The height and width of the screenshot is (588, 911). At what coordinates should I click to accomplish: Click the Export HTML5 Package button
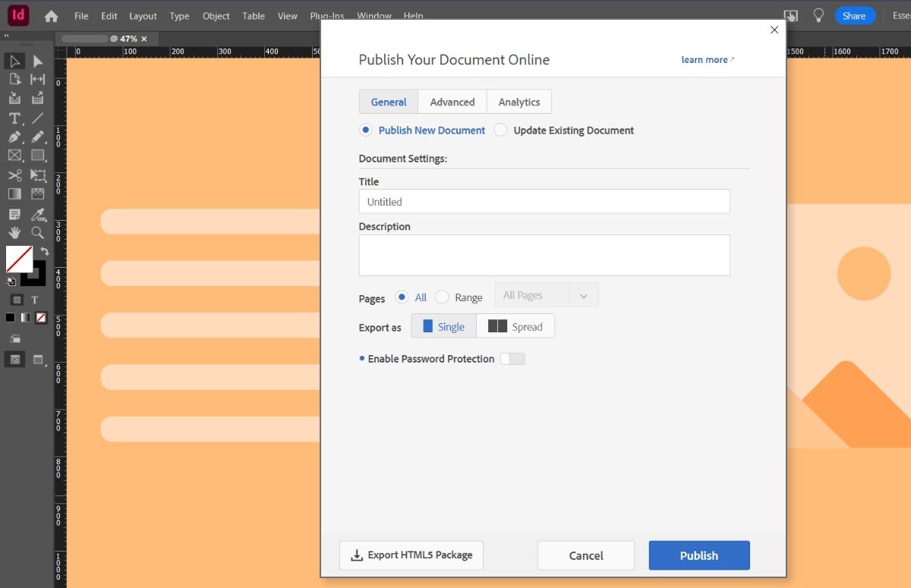pos(411,555)
